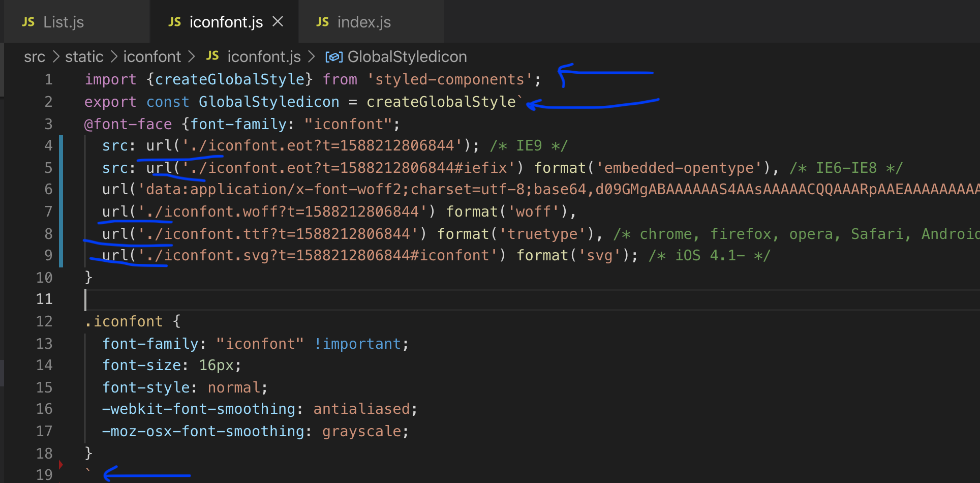Open the iconfont.js breadcrumb file
This screenshot has width=980, height=483.
pos(264,57)
